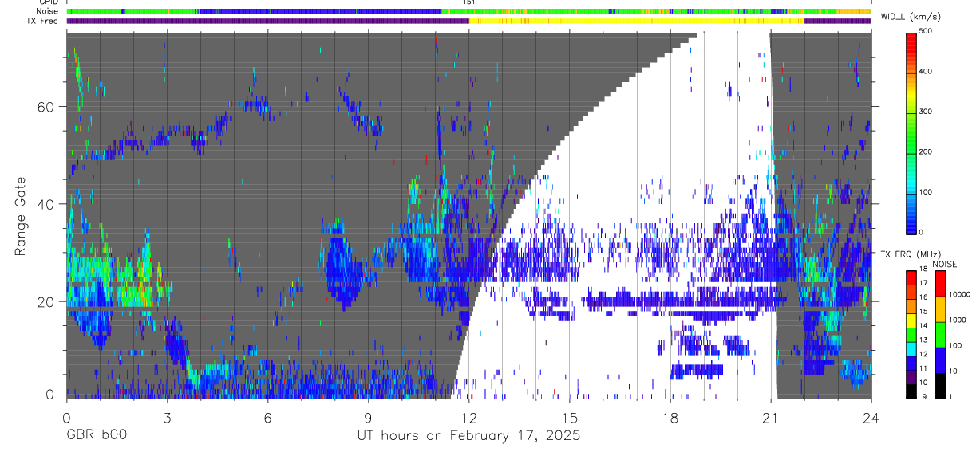Pick the red top segment of NOISE legend

pos(940,284)
